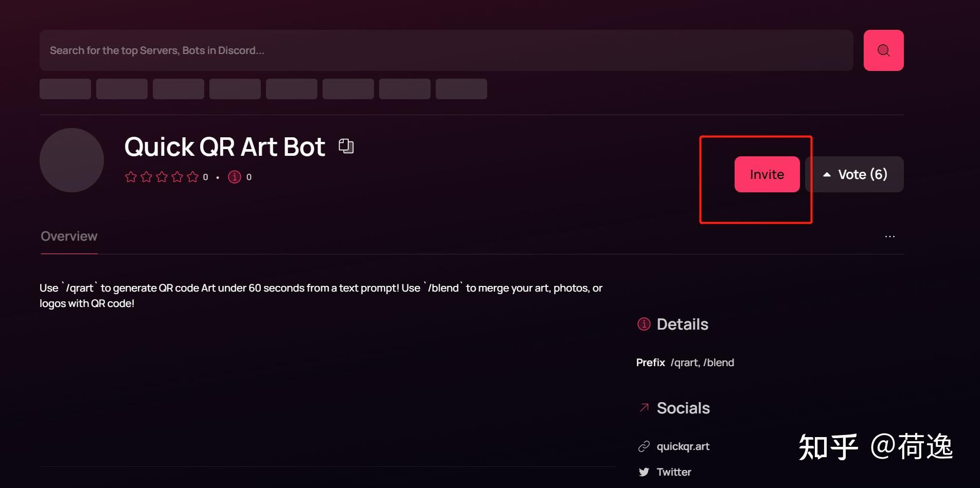Click the info icon next to Details
The image size is (980, 488).
(x=644, y=324)
